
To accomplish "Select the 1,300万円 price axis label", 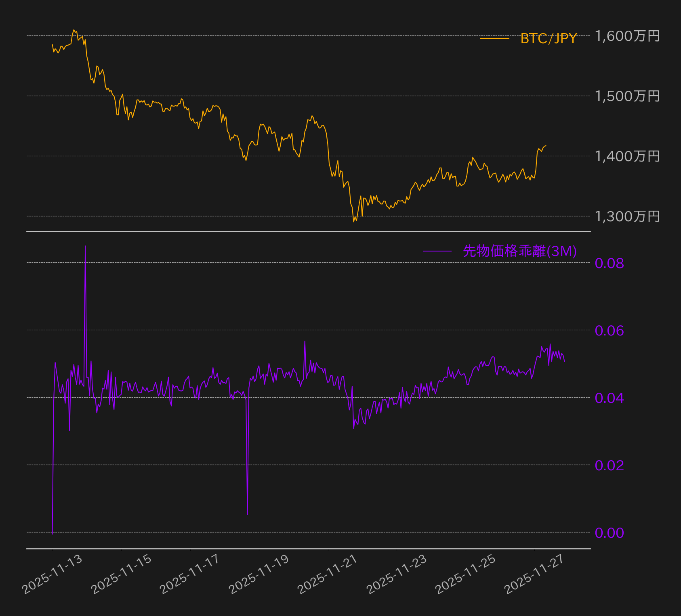I will point(627,216).
